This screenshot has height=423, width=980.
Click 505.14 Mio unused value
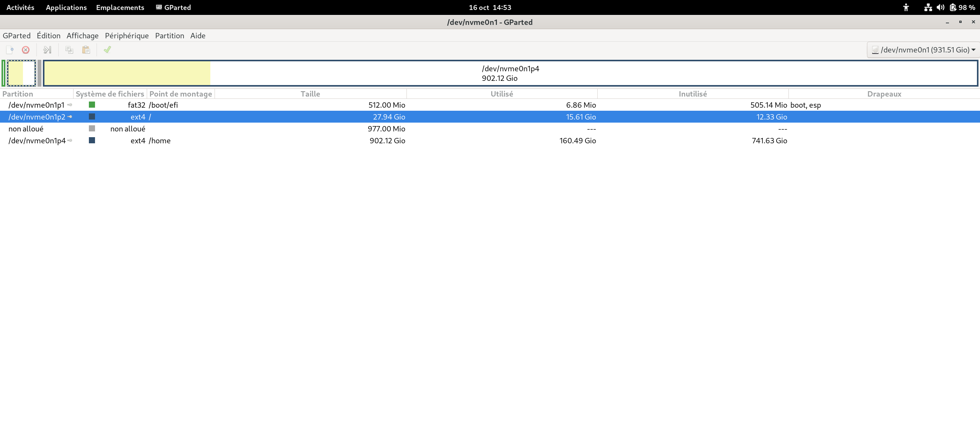[769, 105]
